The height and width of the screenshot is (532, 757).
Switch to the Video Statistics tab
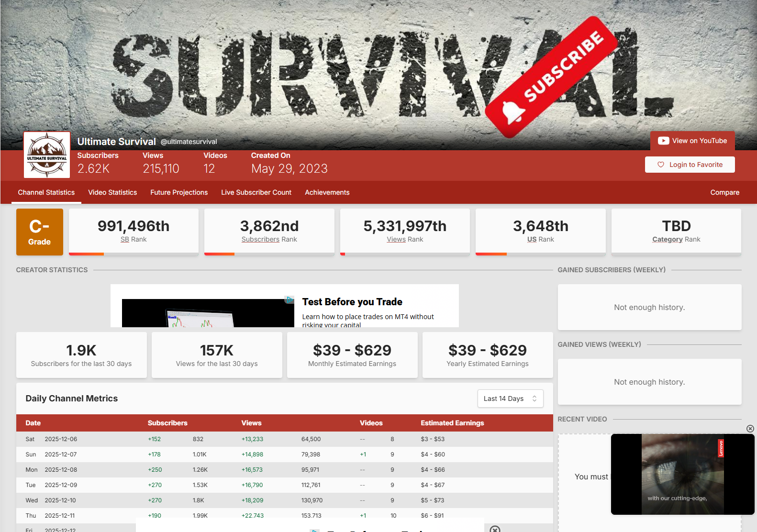(x=112, y=192)
